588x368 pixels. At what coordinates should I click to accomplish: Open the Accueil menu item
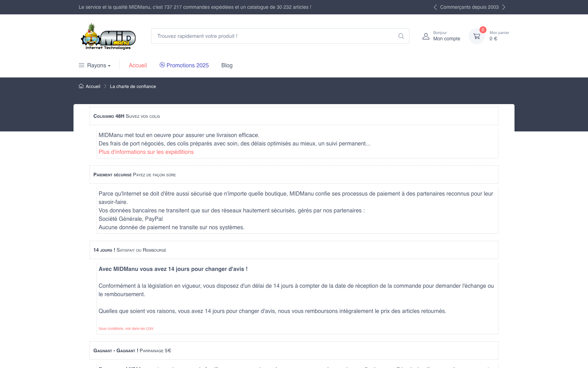coord(138,66)
